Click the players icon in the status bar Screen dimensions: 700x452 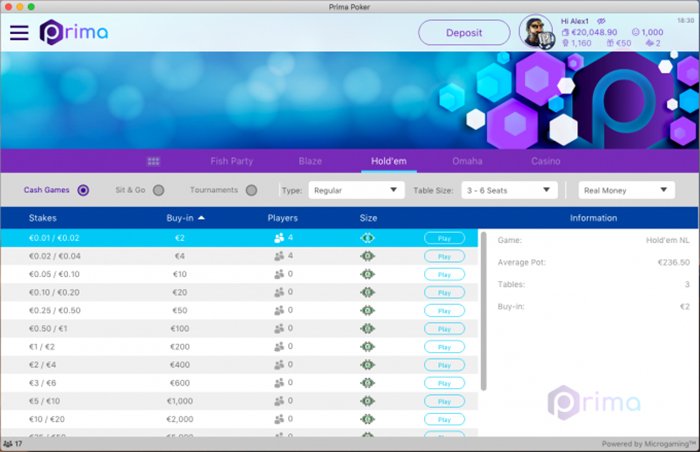coord(9,443)
